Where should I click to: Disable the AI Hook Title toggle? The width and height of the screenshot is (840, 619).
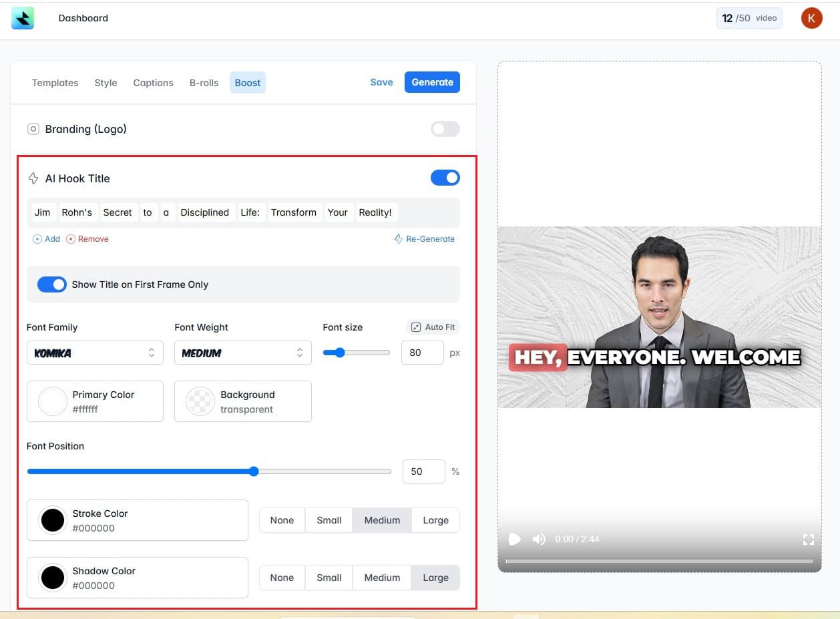pyautogui.click(x=445, y=178)
